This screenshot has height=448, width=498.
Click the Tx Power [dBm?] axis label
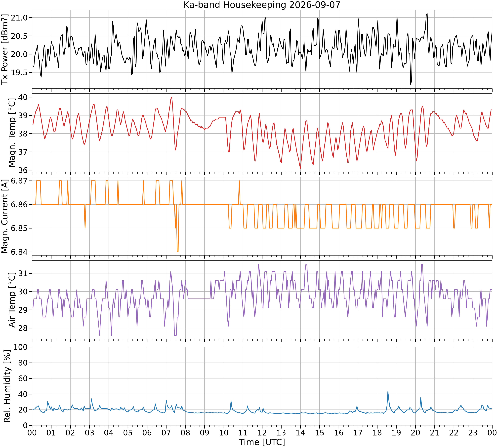5,49
